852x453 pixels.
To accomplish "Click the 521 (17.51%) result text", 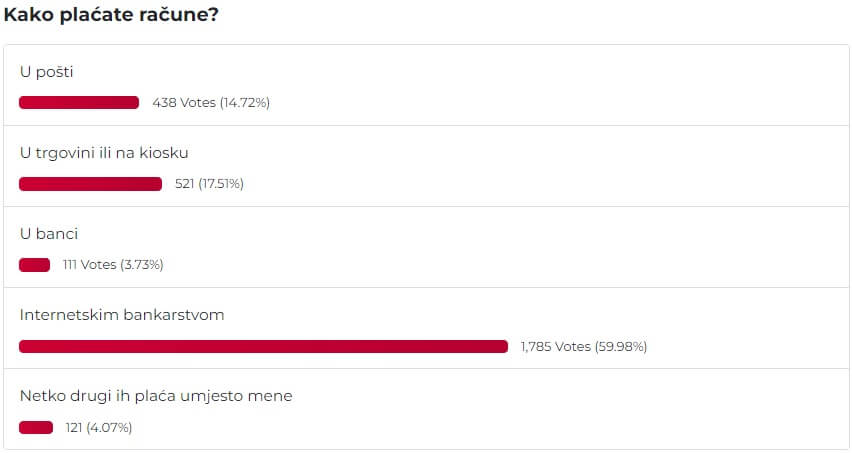I will [x=209, y=184].
